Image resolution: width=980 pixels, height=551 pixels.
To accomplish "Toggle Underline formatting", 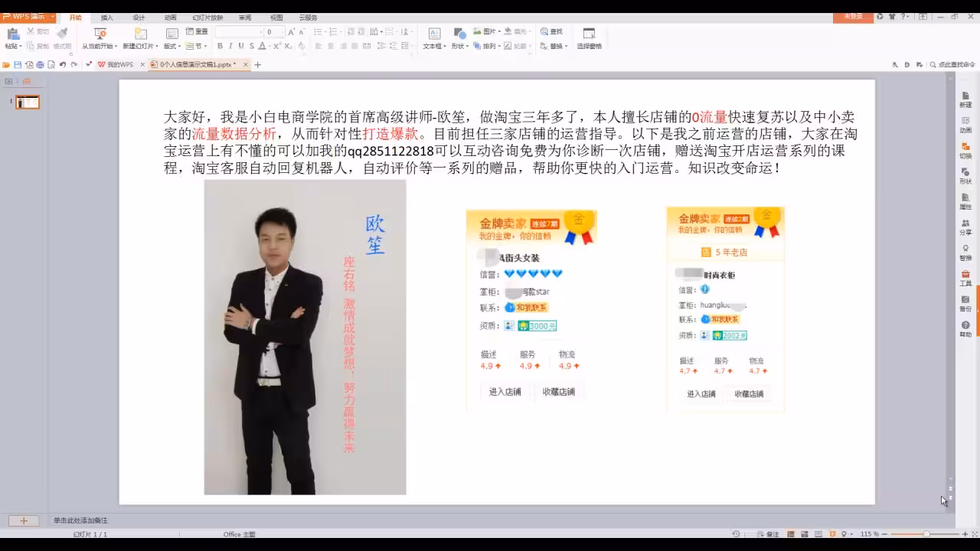I will (240, 46).
